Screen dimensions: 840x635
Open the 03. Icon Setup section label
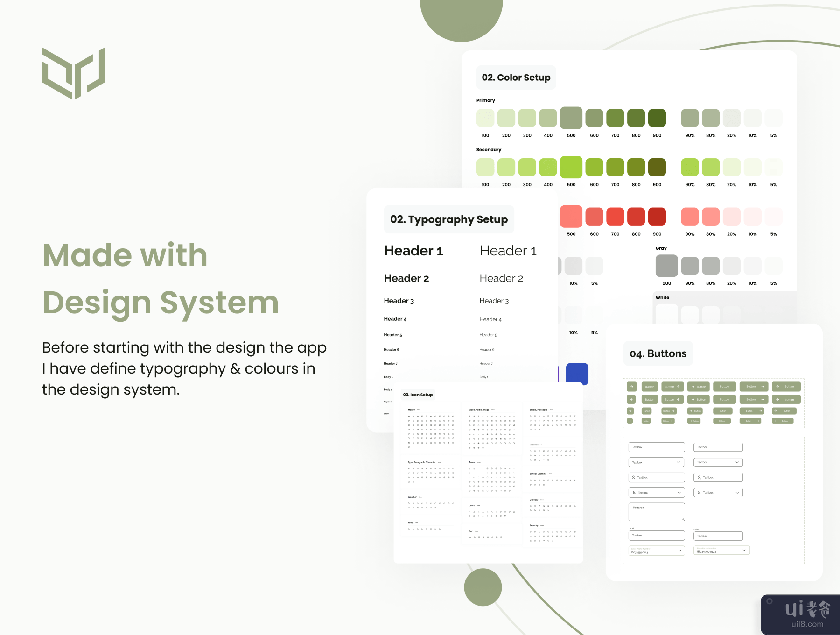pyautogui.click(x=418, y=395)
